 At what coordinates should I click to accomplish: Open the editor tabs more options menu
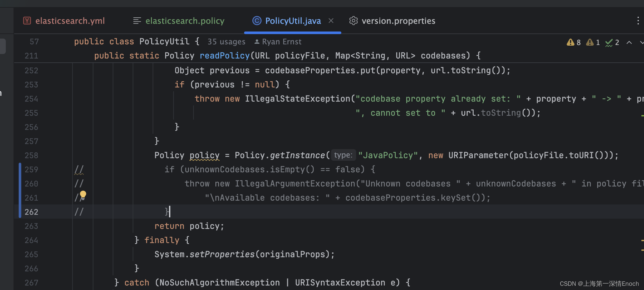tap(638, 21)
